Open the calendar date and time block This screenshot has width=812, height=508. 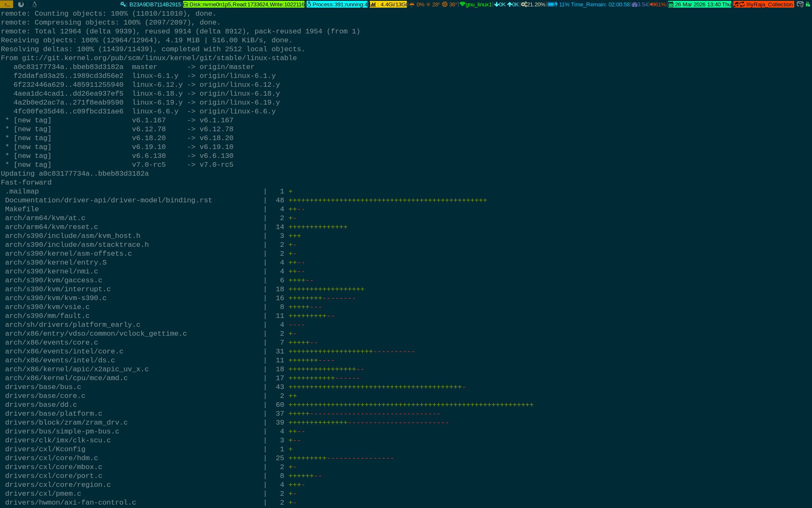point(700,4)
